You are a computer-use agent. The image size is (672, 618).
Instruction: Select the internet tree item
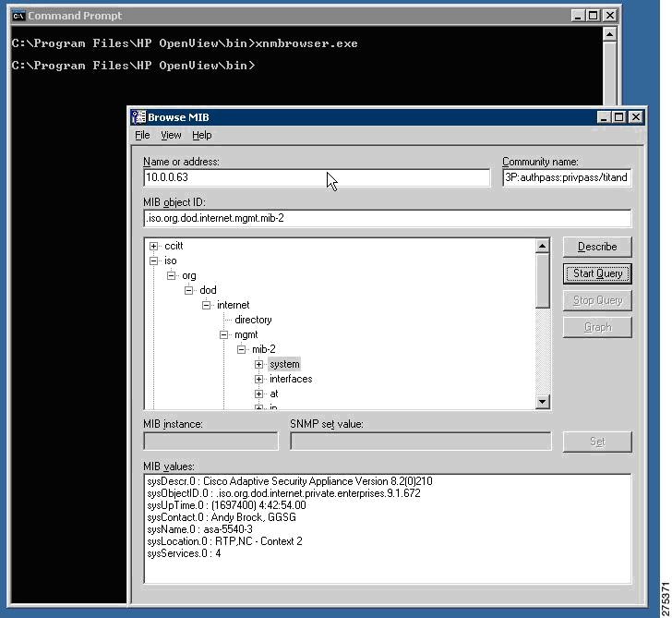(x=234, y=306)
